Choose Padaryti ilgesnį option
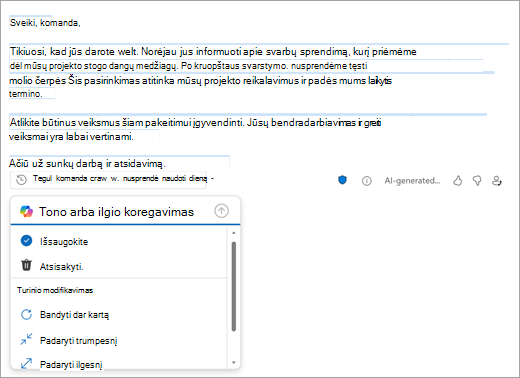The height and width of the screenshot is (378, 520). pos(119,364)
